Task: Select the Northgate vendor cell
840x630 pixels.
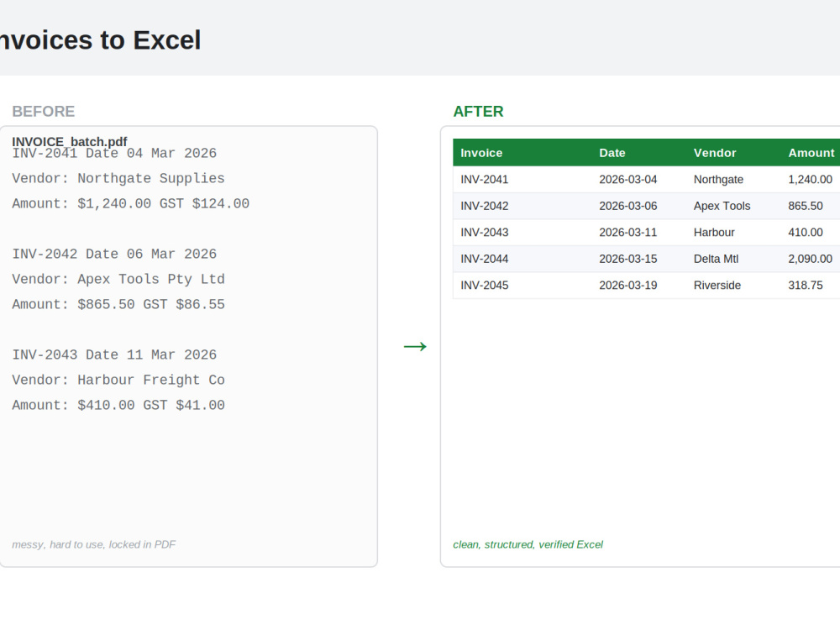Action: pos(733,180)
